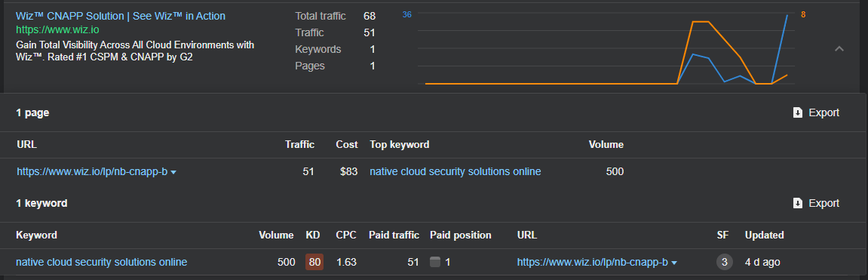Sort by KD column header

click(x=313, y=235)
